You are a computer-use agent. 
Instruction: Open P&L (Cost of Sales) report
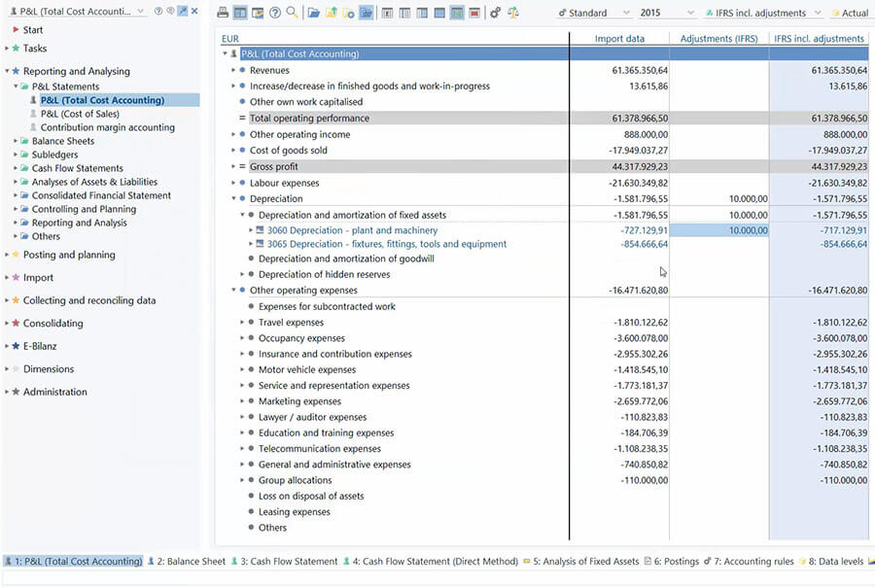click(x=80, y=114)
